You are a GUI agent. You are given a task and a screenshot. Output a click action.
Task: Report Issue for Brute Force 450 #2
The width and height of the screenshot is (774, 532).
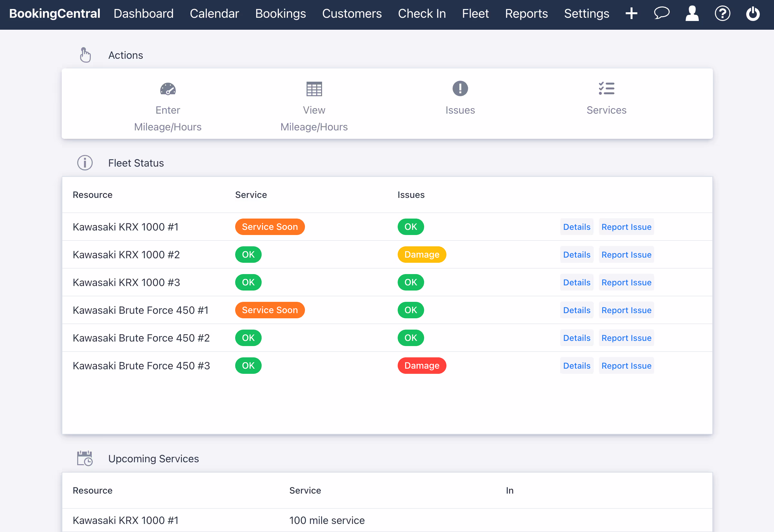tap(626, 338)
